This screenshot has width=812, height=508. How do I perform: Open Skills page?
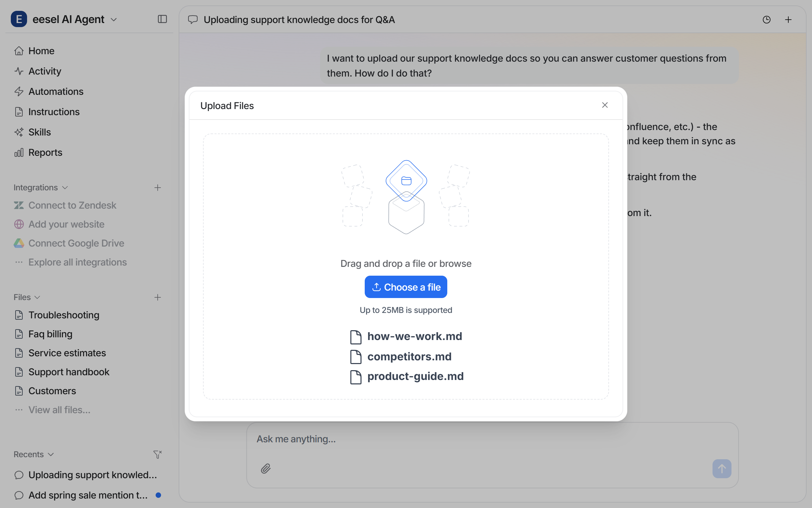(32, 132)
